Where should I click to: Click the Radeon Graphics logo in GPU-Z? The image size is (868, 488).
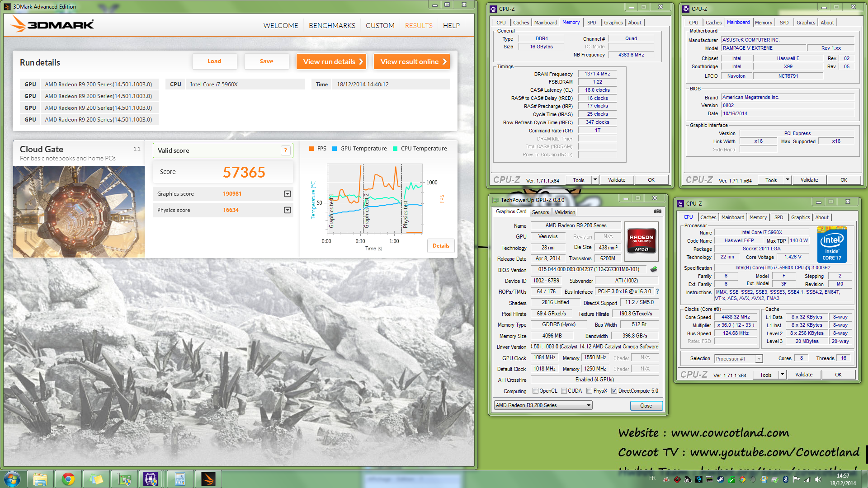point(642,240)
